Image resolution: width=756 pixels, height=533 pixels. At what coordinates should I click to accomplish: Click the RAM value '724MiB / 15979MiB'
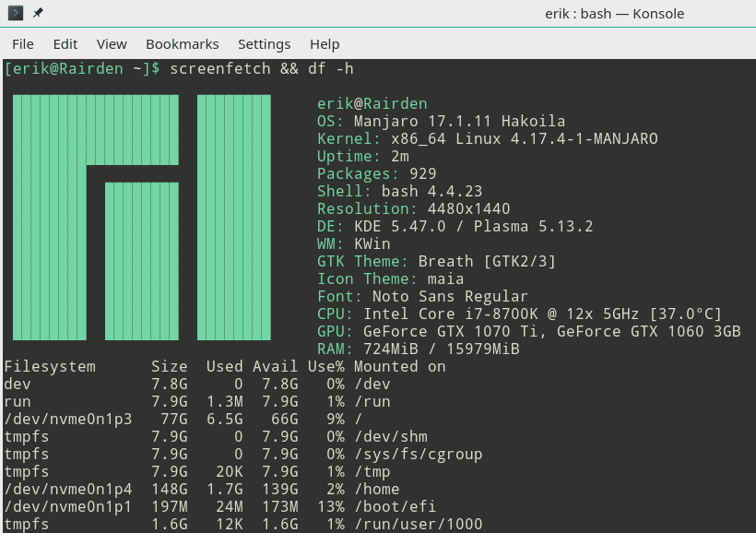pyautogui.click(x=442, y=349)
